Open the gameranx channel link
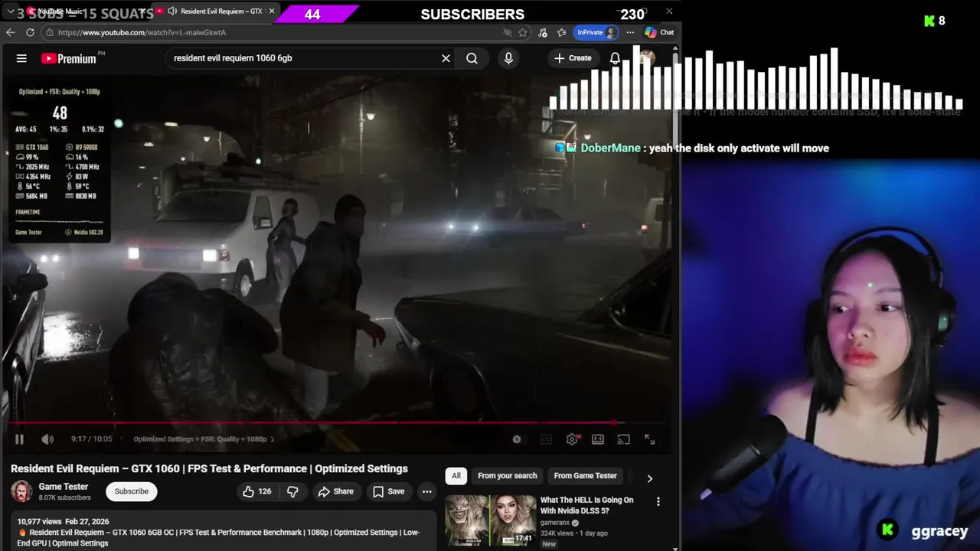This screenshot has height=551, width=980. point(555,523)
